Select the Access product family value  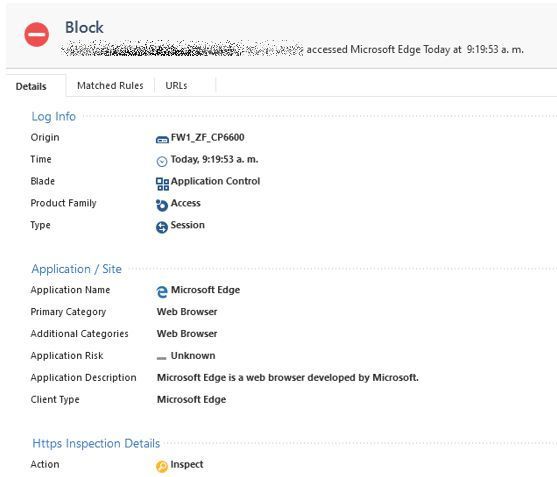tap(185, 203)
